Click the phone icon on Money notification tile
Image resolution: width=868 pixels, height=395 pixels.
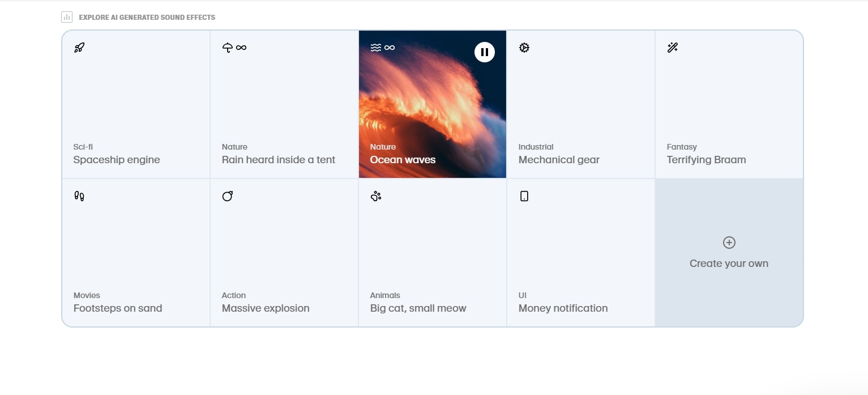(x=524, y=196)
